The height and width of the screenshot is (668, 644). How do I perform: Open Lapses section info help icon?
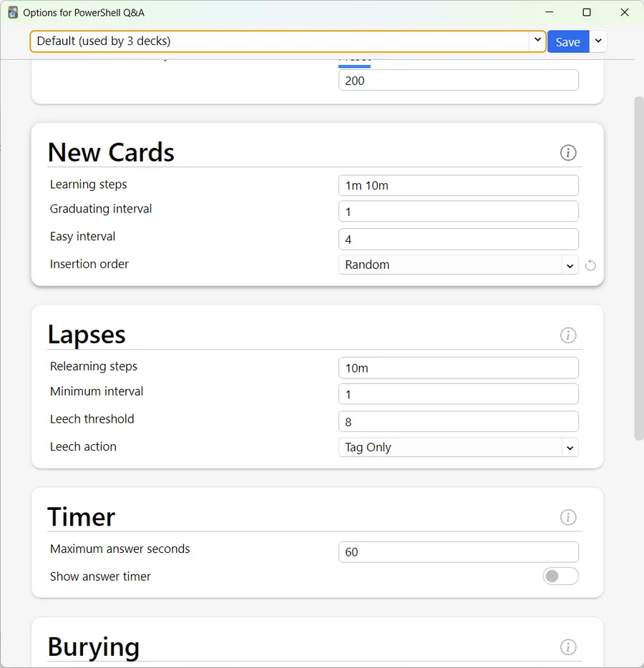tap(567, 335)
